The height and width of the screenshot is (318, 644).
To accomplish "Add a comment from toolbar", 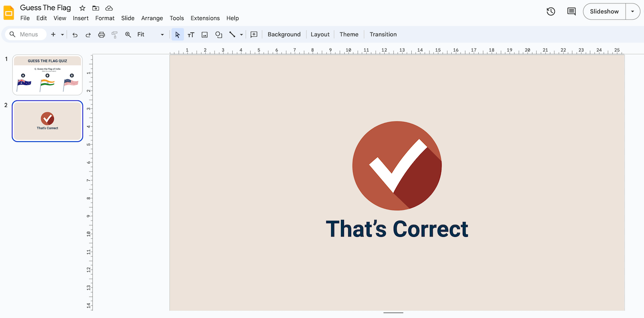I will tap(254, 35).
